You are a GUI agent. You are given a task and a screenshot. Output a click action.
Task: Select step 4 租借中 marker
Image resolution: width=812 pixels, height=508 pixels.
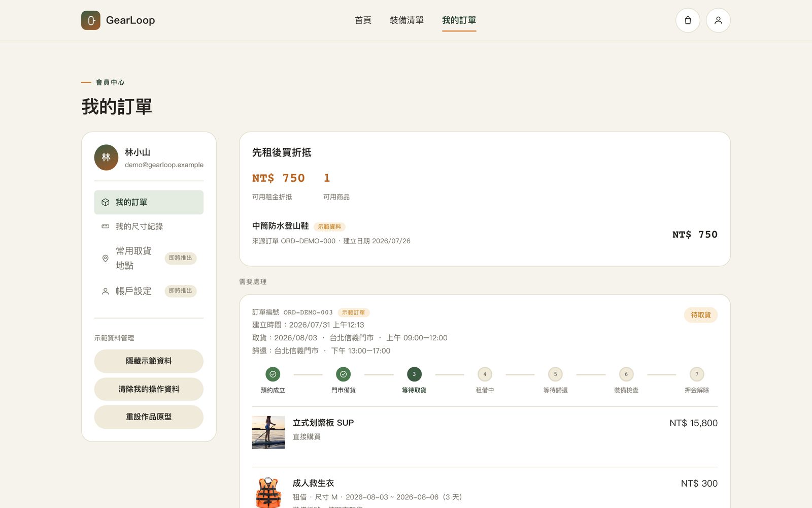click(485, 374)
